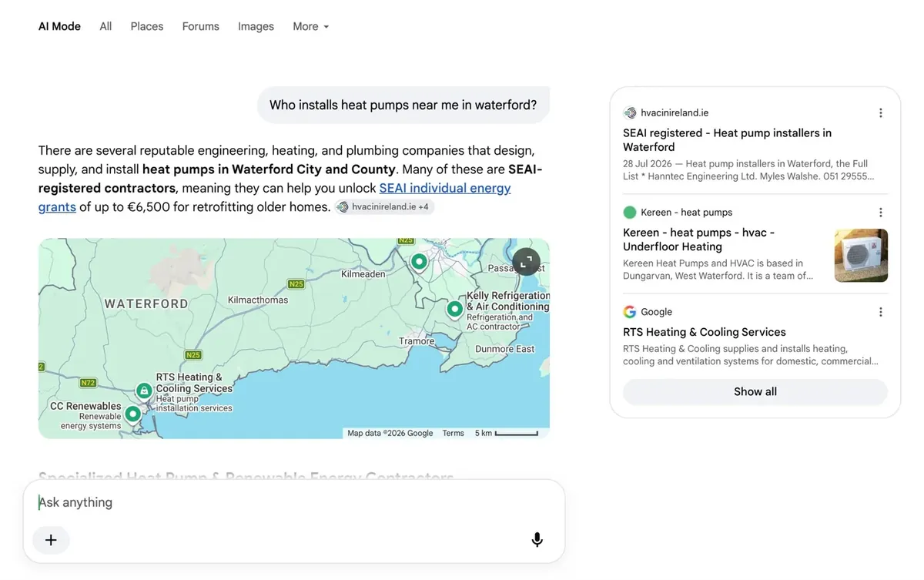
Task: Open SEAI registered heat pump installers result
Action: [727, 140]
